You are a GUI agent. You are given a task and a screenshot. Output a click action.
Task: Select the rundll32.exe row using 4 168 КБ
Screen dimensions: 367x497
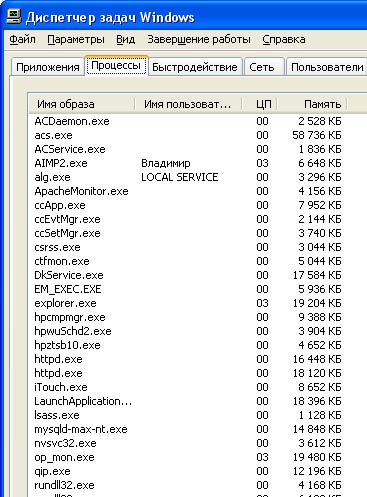188,485
